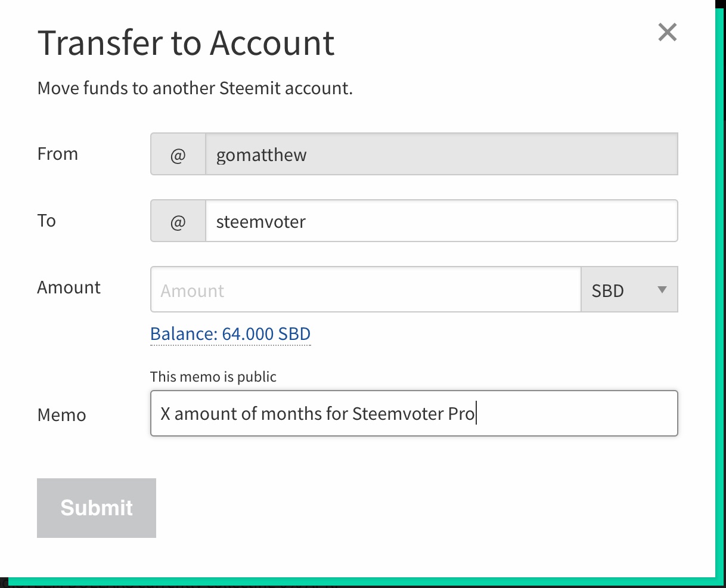Open the SBD currency selector
The height and width of the screenshot is (588, 726).
620,290
